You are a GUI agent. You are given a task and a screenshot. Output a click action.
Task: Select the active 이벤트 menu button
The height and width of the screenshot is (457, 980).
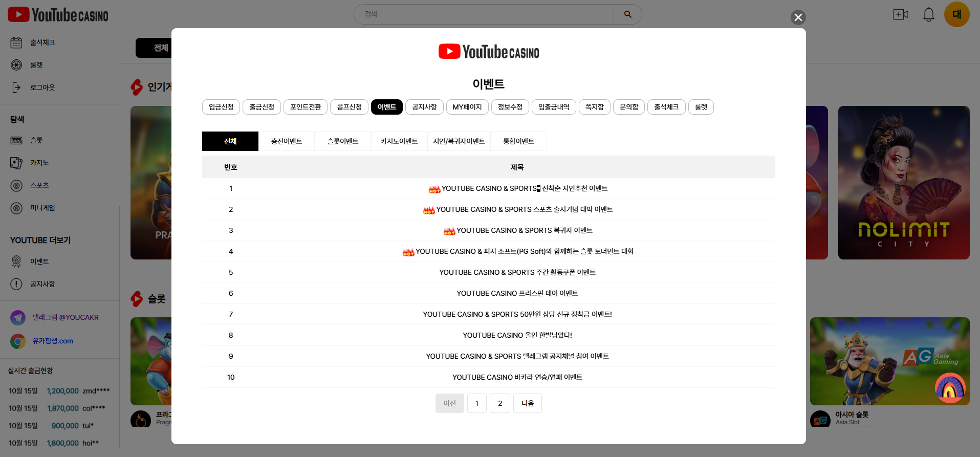pyautogui.click(x=387, y=107)
